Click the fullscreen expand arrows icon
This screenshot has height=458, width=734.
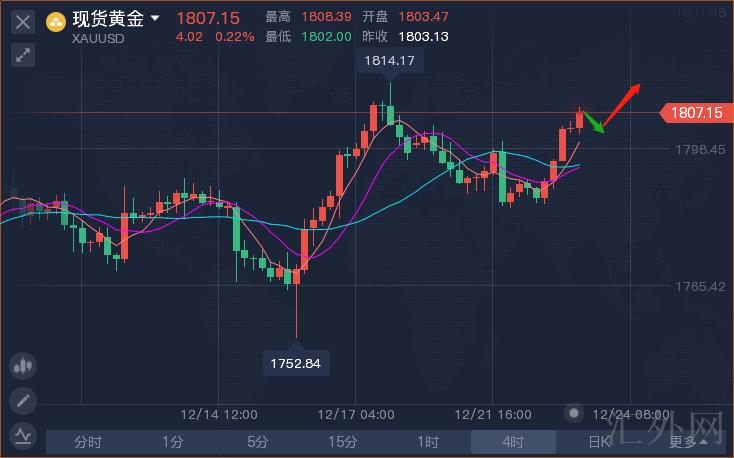point(23,55)
